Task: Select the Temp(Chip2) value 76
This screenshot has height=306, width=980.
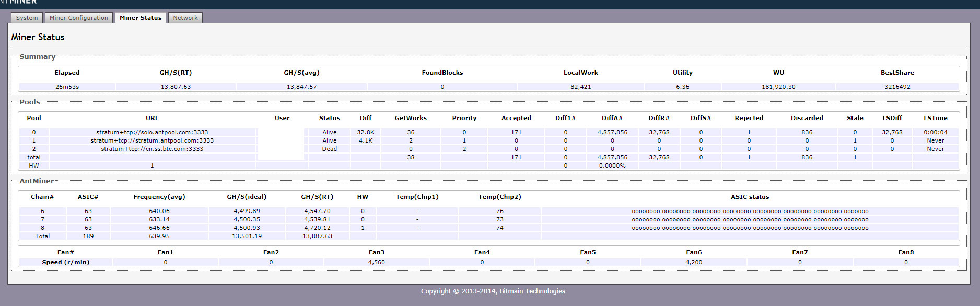Action: [x=499, y=211]
